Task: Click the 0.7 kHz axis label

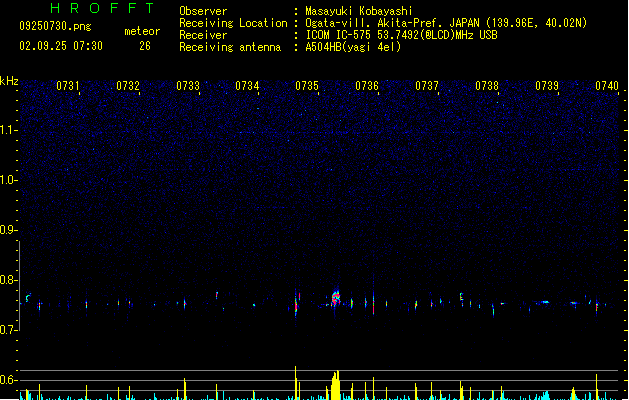Action: tap(9, 330)
